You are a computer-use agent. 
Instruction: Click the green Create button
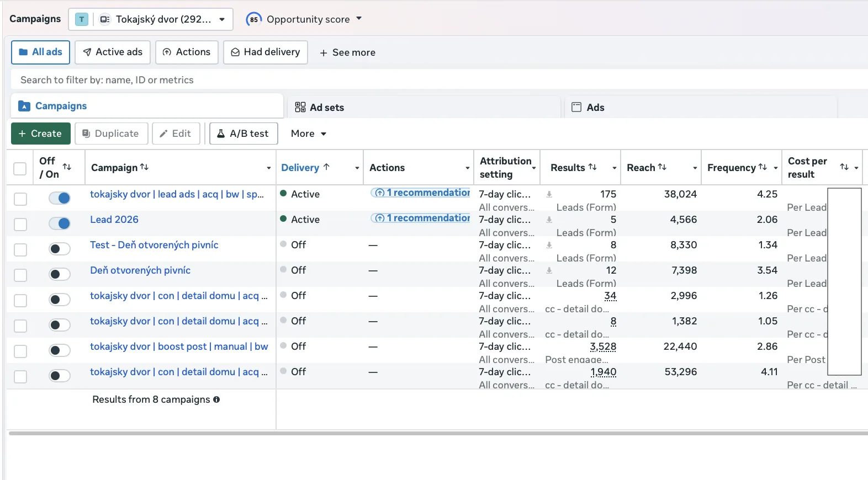tap(40, 134)
